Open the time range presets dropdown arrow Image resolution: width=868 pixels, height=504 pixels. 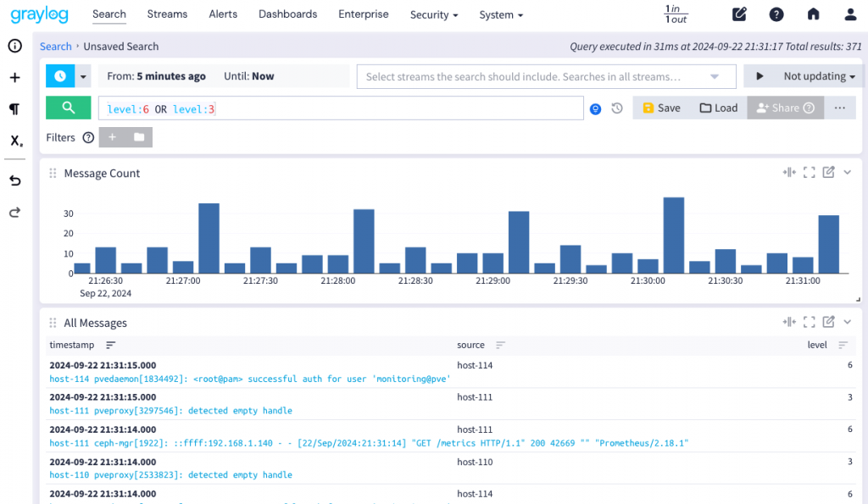tap(83, 76)
